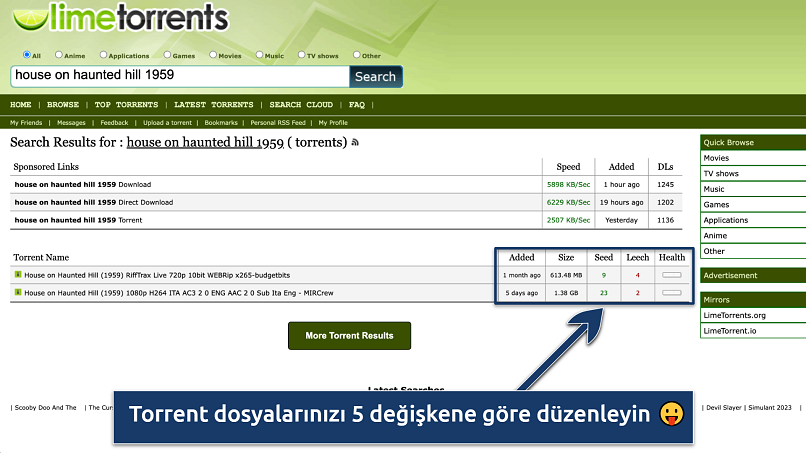Click the search text input field
Viewport: 806px width, 453px height.
point(180,76)
